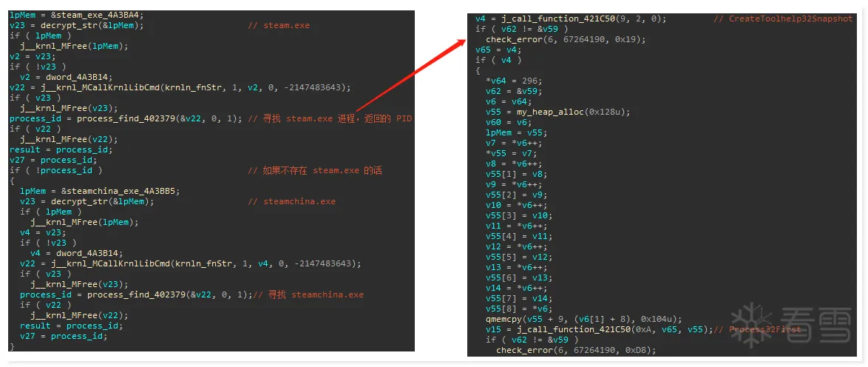Click the *v64 = 296 assignment line
Image resolution: width=868 pixels, height=367 pixels.
click(x=515, y=81)
